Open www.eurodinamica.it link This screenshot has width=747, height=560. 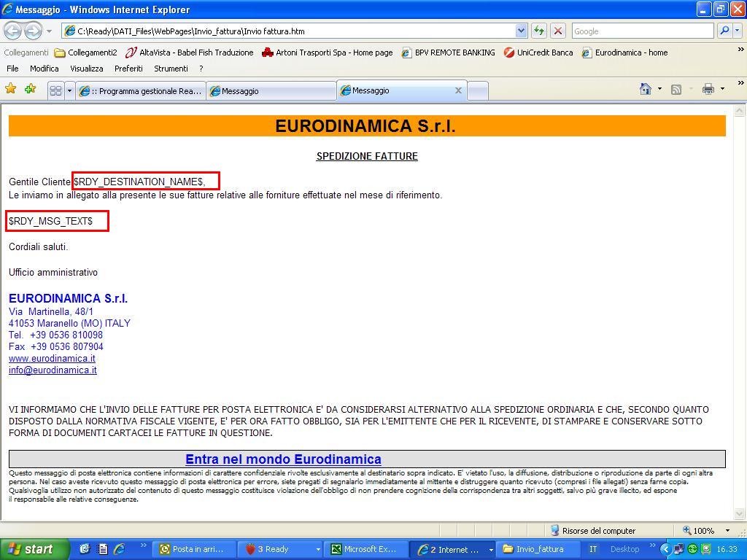52,359
